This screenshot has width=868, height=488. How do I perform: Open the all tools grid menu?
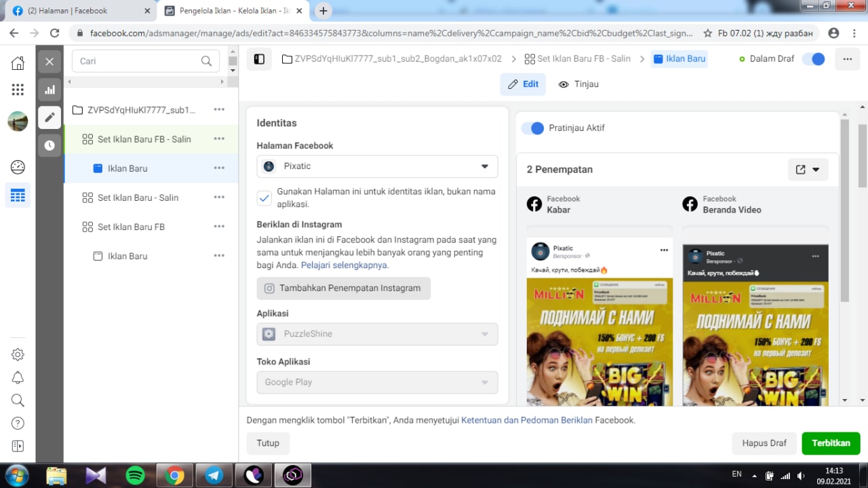[x=18, y=90]
